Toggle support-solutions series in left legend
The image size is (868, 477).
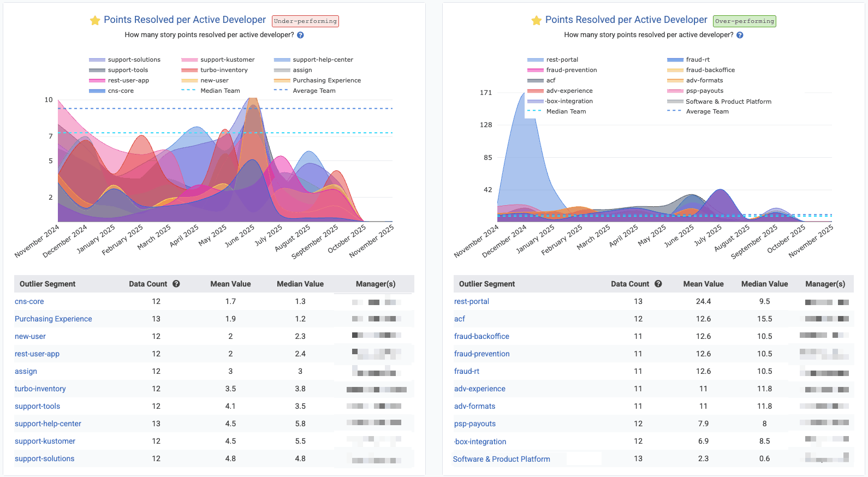tap(134, 59)
